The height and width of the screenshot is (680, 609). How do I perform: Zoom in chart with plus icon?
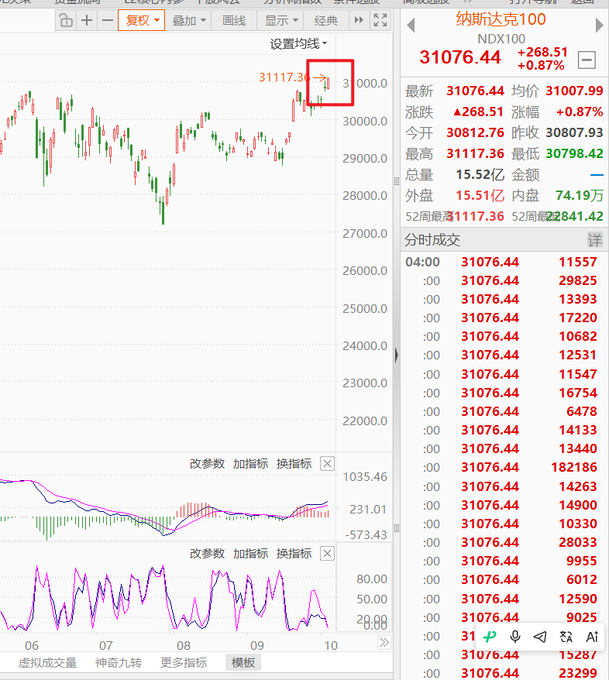click(x=87, y=20)
